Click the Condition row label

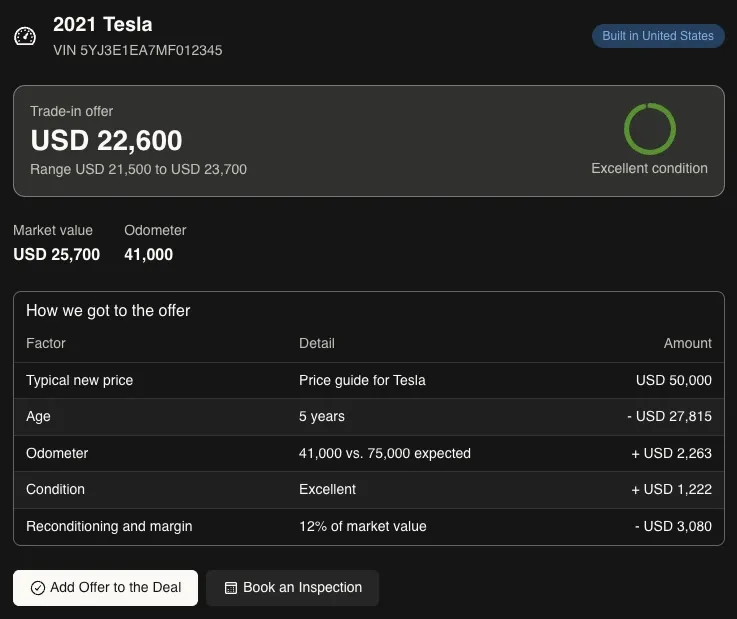55,489
